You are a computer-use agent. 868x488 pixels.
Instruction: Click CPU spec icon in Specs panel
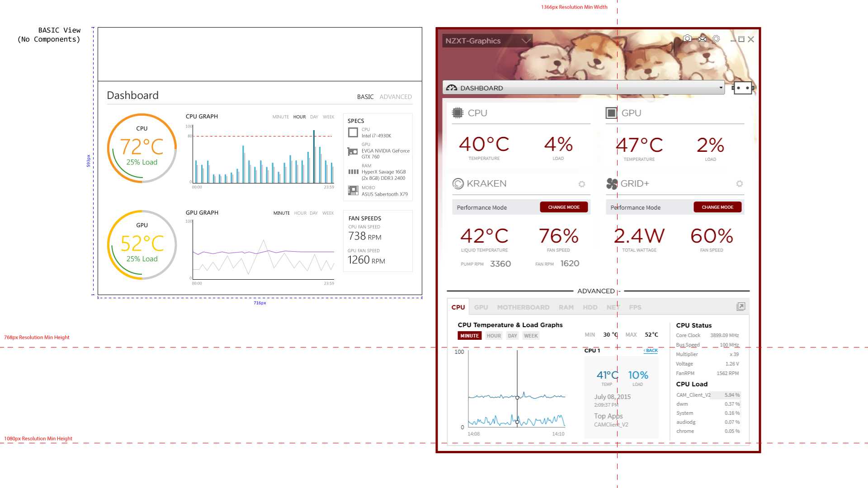(x=353, y=132)
